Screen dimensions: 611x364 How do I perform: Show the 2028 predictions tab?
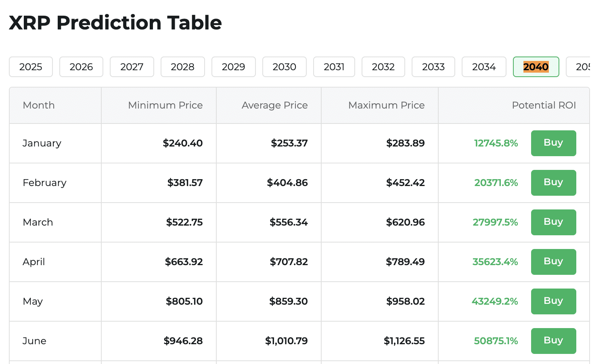click(182, 67)
